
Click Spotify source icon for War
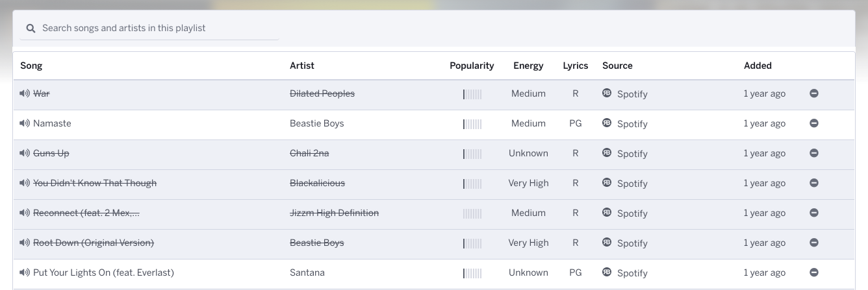[x=607, y=93]
